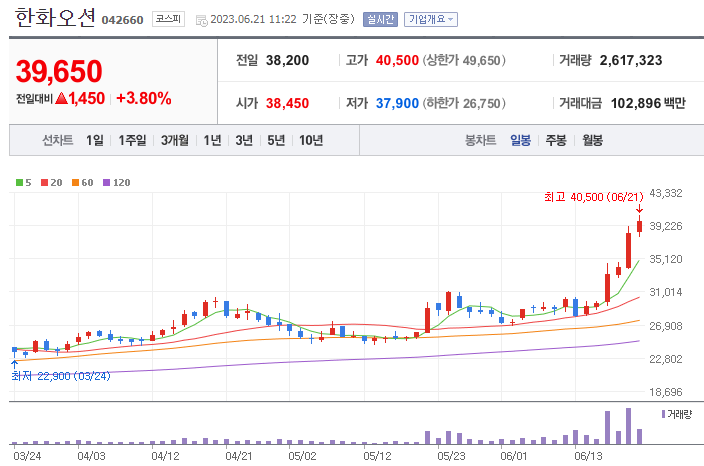Screen dimensions: 704x466
Task: Click the orange 60-day moving average swatch
Action: (75, 183)
